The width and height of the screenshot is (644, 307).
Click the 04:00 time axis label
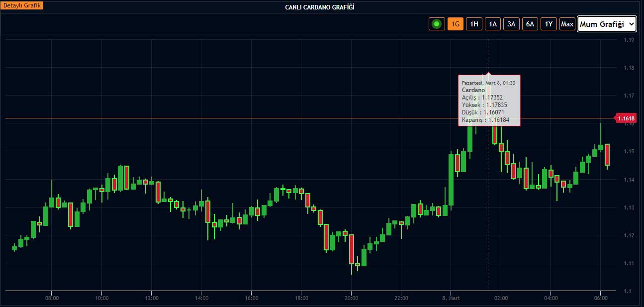click(x=551, y=298)
